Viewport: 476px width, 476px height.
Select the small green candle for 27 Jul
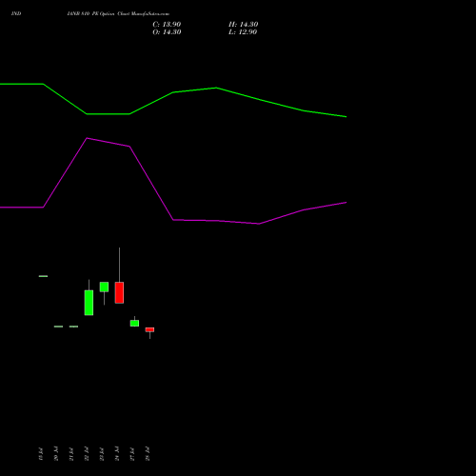[x=134, y=323]
